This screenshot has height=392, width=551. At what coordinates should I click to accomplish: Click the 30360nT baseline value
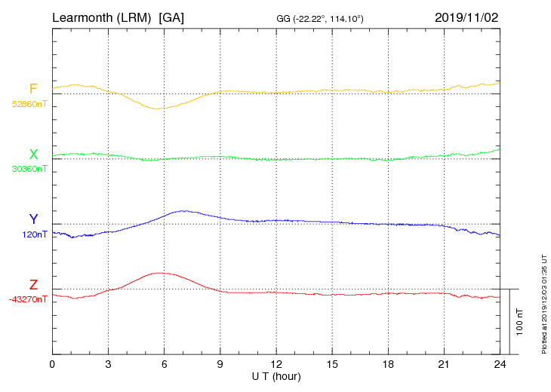tap(29, 168)
